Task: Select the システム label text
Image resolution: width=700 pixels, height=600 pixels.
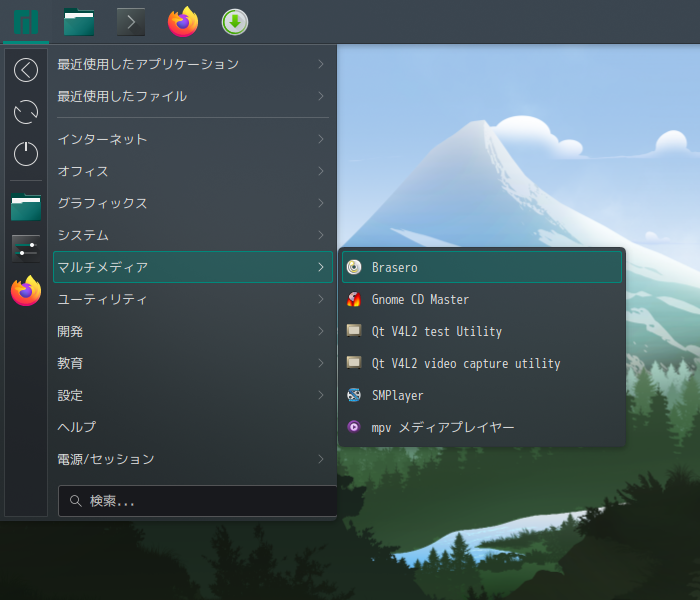Action: tap(83, 235)
